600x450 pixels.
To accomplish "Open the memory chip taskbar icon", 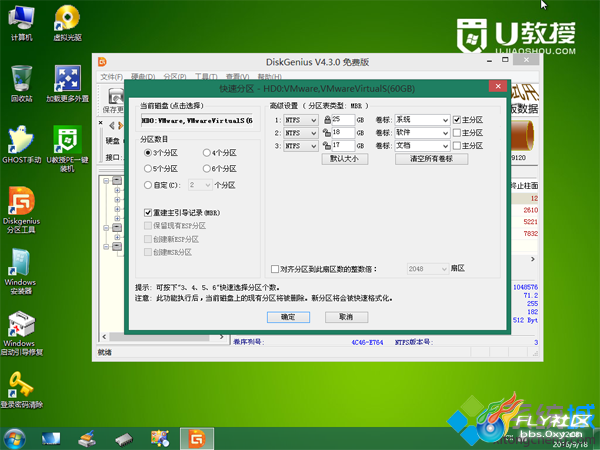I will [x=124, y=439].
